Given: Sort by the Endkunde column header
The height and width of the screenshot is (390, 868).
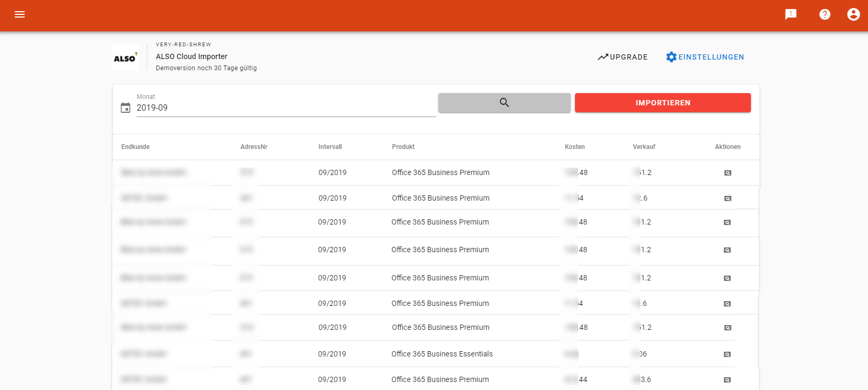Looking at the screenshot, I should click(136, 147).
